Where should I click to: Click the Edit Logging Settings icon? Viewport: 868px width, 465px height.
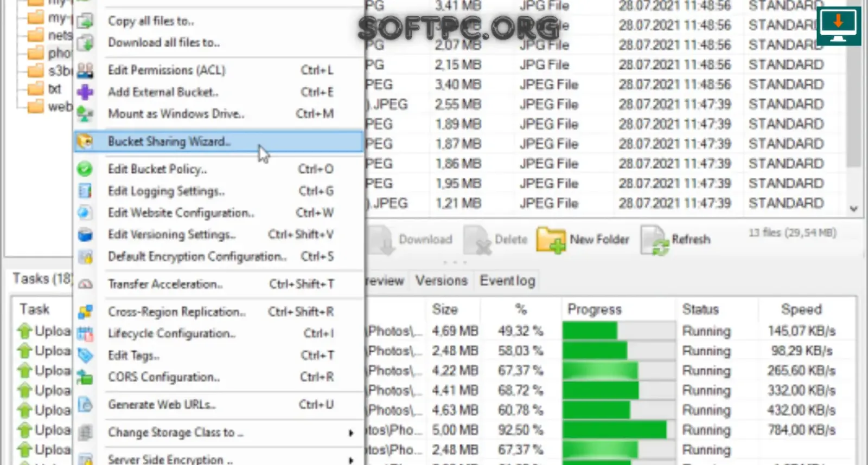(x=85, y=191)
